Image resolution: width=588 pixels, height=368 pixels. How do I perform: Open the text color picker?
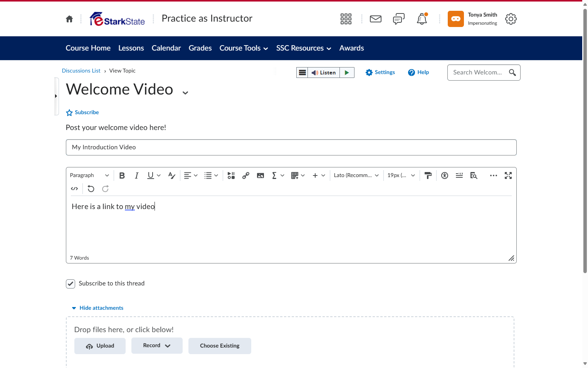pyautogui.click(x=172, y=176)
